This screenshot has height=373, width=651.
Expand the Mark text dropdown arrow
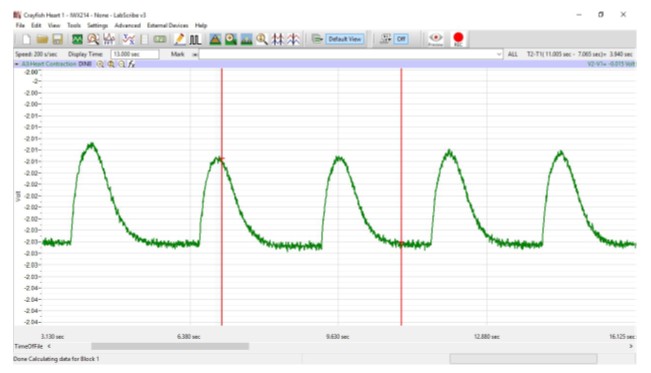499,54
